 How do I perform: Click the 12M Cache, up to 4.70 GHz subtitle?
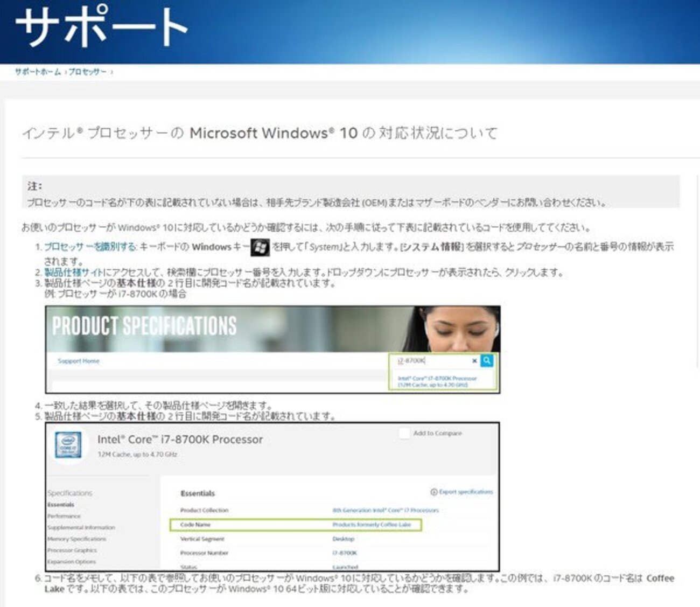coord(137,455)
